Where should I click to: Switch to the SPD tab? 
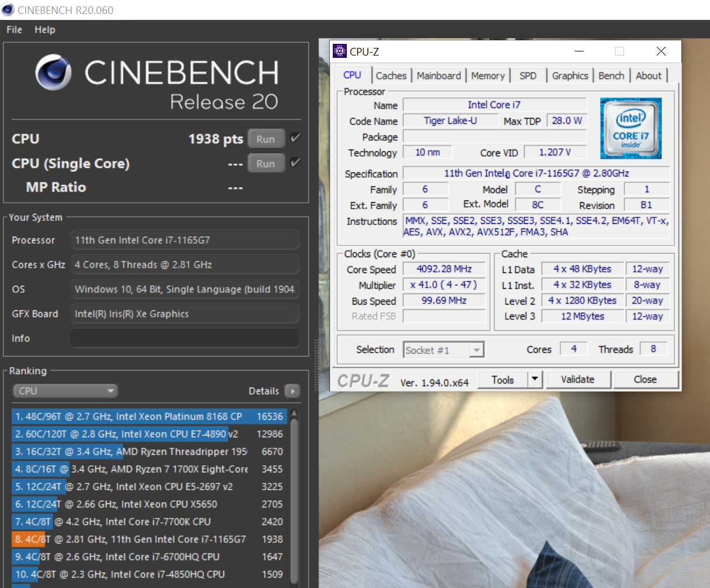[x=528, y=75]
